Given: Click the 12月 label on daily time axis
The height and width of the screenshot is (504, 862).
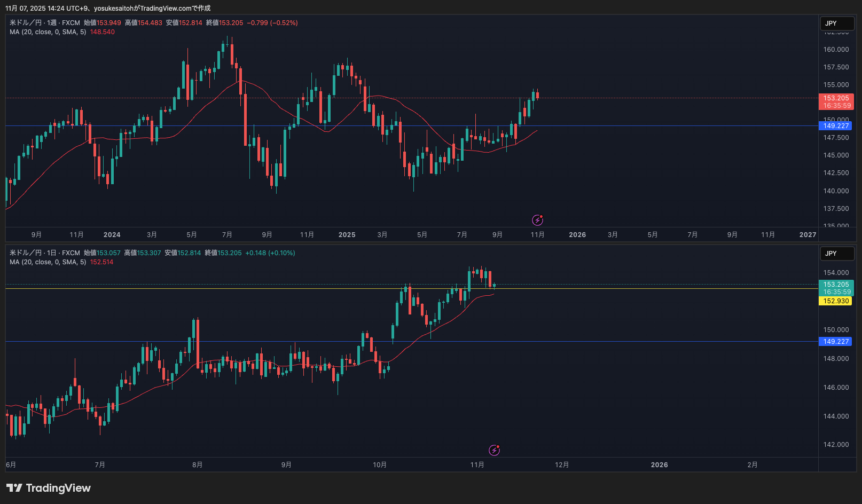Looking at the screenshot, I should [562, 465].
